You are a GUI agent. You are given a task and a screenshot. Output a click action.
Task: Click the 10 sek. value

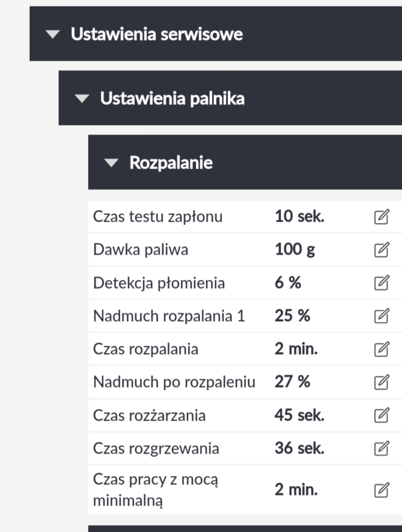(299, 217)
